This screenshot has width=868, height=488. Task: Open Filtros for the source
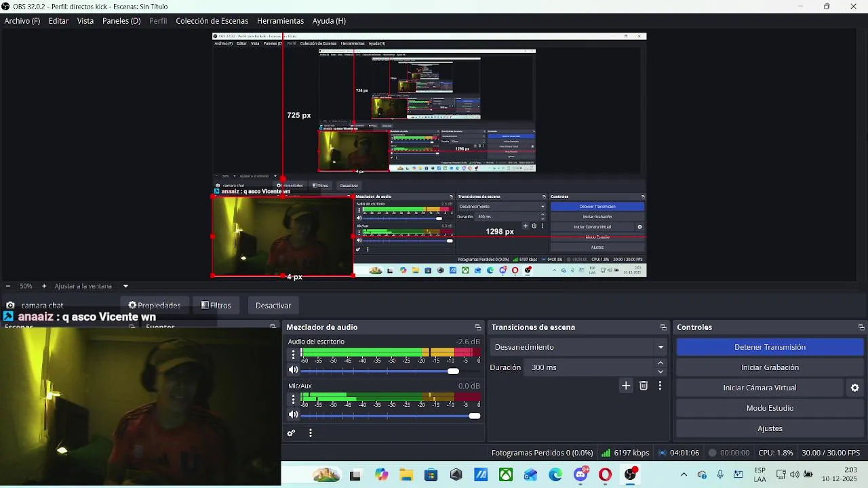(216, 305)
